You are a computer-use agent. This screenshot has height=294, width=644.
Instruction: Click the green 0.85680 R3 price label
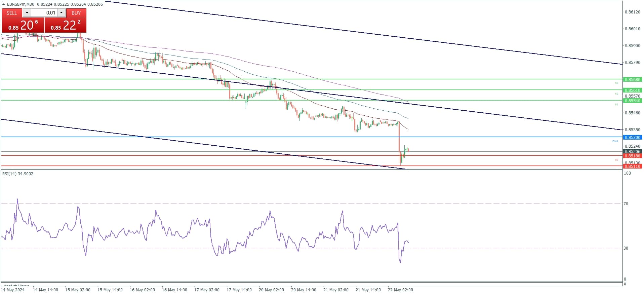point(632,79)
